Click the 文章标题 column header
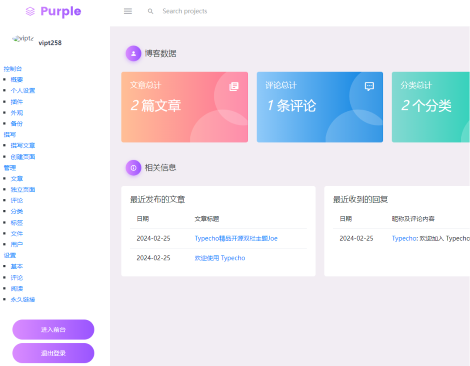Viewport: 470px width, 366px height. [207, 219]
